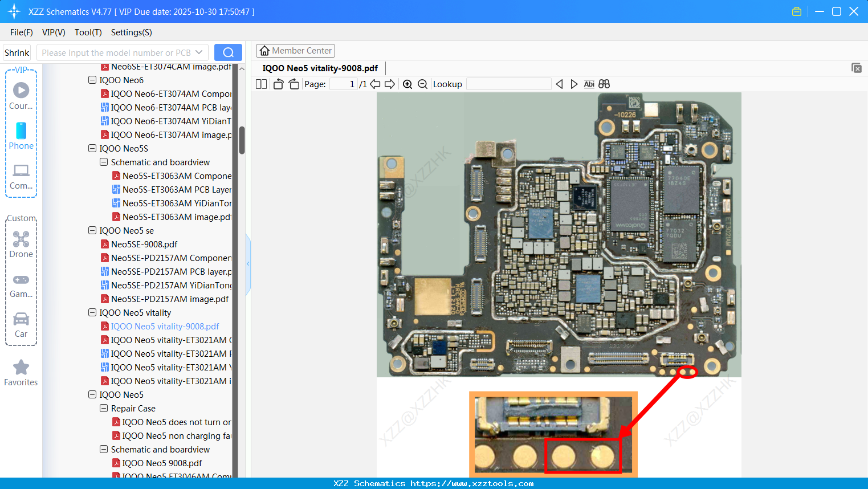Open the Settings(S) menu
Viewport: 868px width, 489px height.
pos(132,32)
